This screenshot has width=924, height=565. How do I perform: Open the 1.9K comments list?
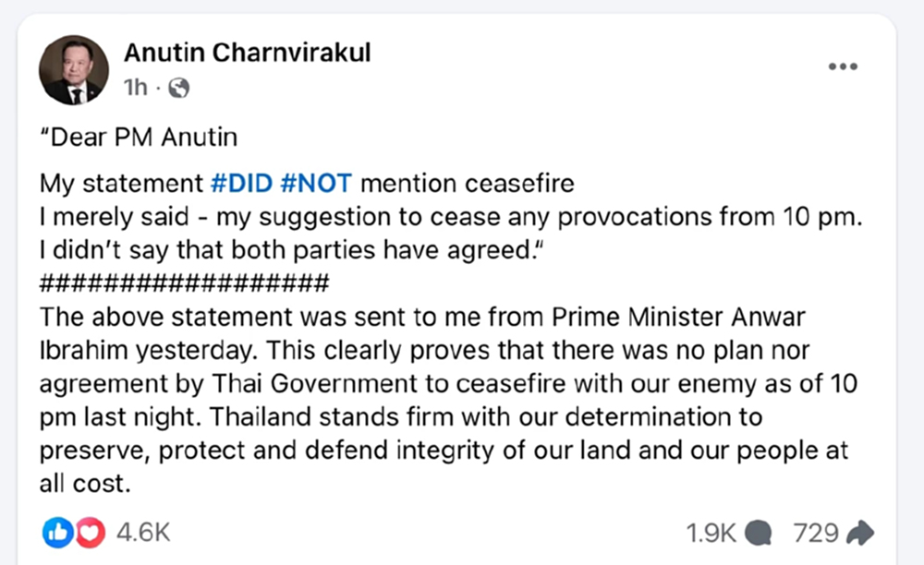(x=711, y=532)
